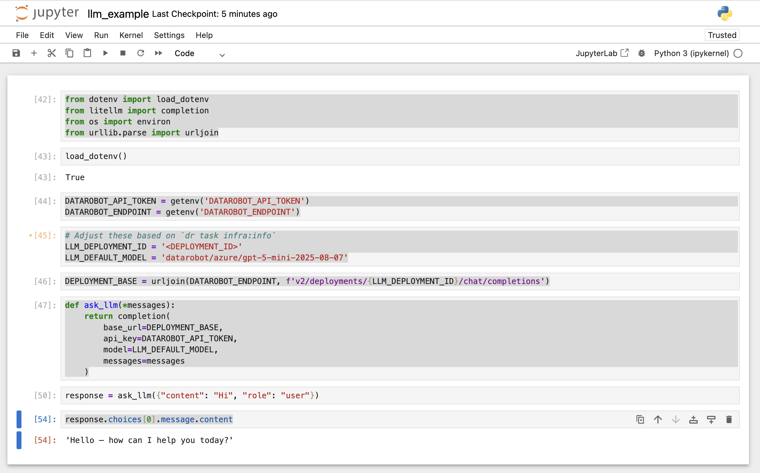Cut the selected cell using the scissors icon
This screenshot has width=760, height=473.
(x=51, y=53)
